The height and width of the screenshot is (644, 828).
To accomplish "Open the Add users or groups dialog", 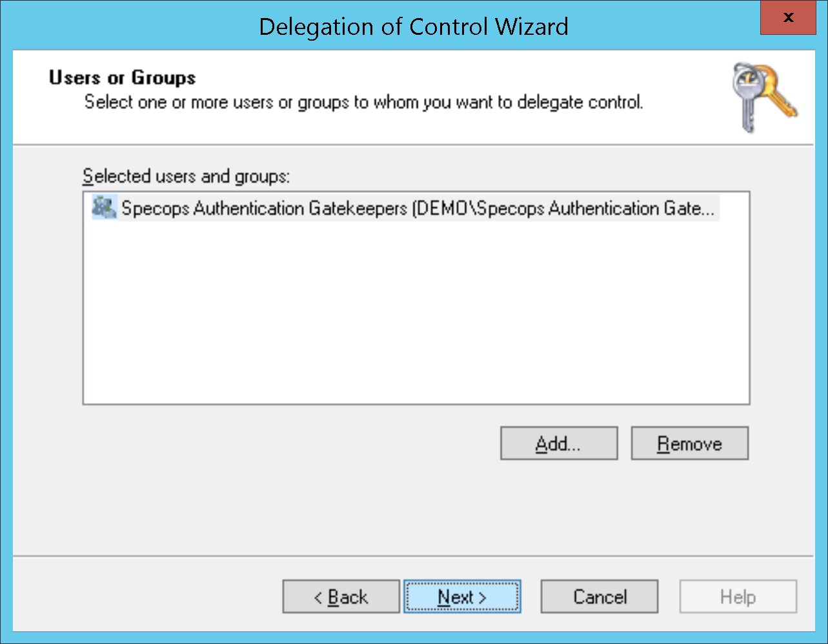I will [559, 443].
